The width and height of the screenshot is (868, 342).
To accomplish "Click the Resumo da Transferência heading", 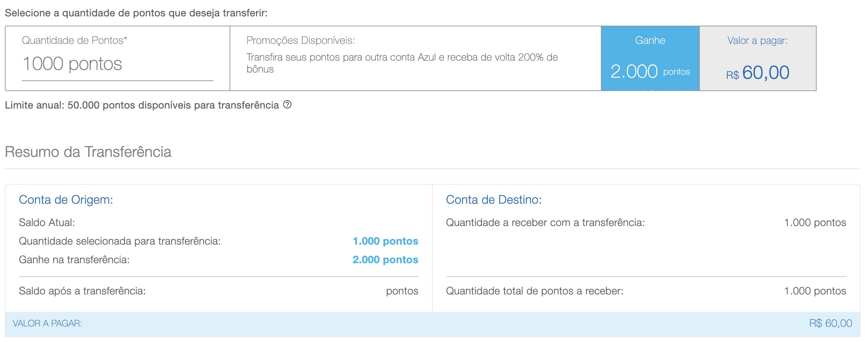I will click(x=88, y=152).
